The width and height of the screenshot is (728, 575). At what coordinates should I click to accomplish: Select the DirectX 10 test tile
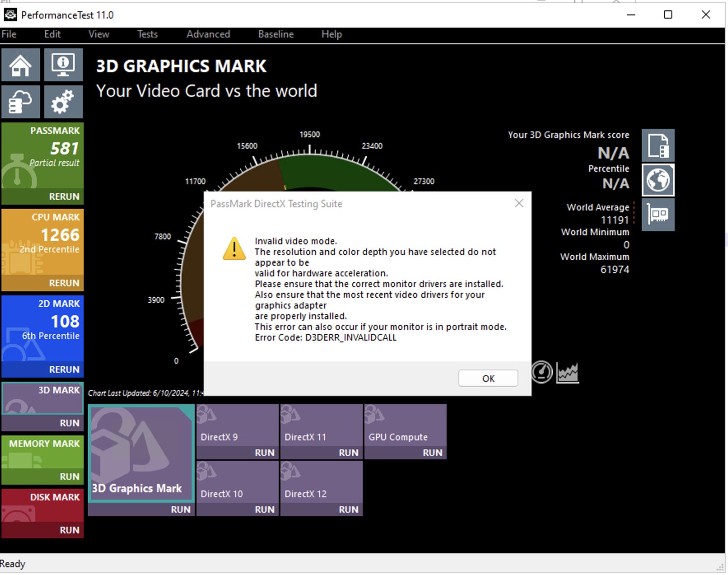click(237, 482)
